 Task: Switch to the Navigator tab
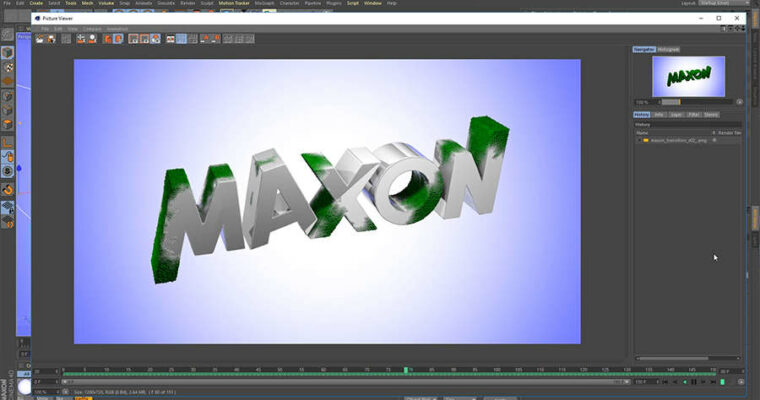click(x=644, y=49)
